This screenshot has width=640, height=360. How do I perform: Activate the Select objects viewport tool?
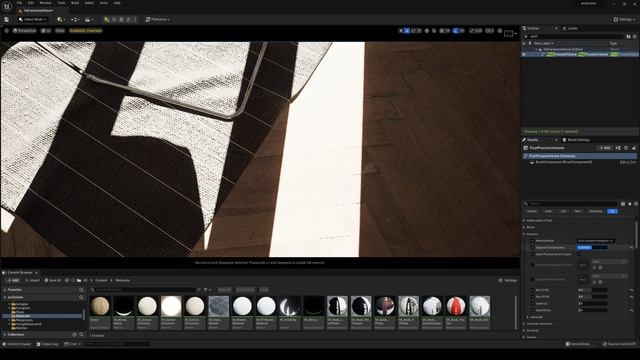click(401, 31)
